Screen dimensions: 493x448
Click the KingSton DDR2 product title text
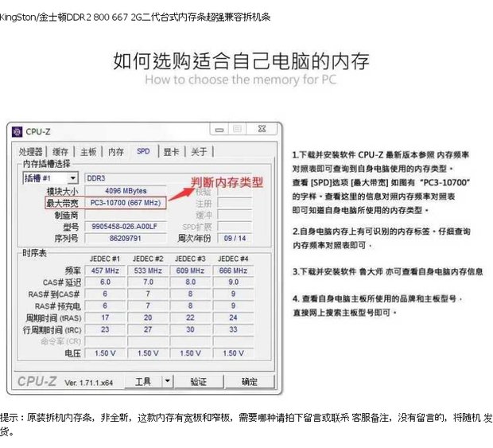(135, 17)
